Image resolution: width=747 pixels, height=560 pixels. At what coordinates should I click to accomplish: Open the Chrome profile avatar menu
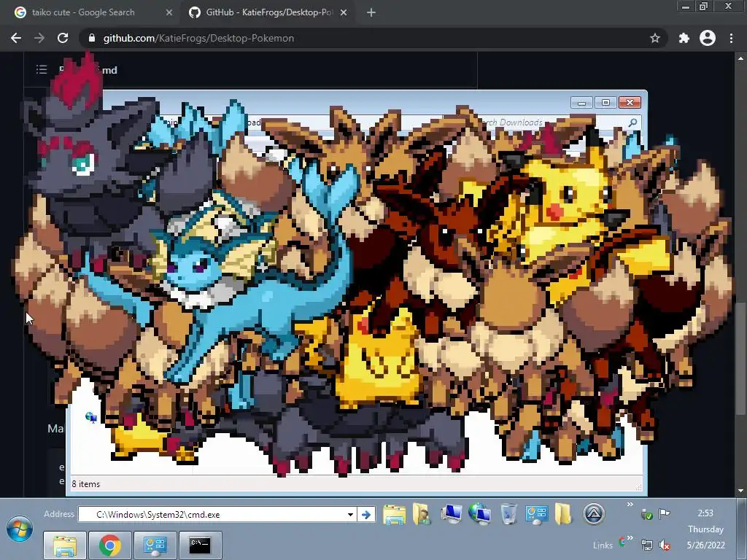[x=708, y=38]
